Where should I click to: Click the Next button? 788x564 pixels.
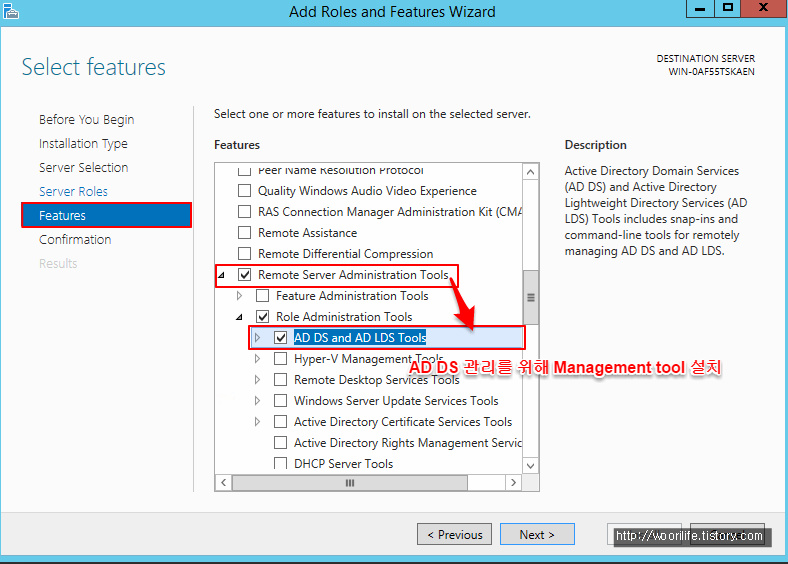coord(537,534)
